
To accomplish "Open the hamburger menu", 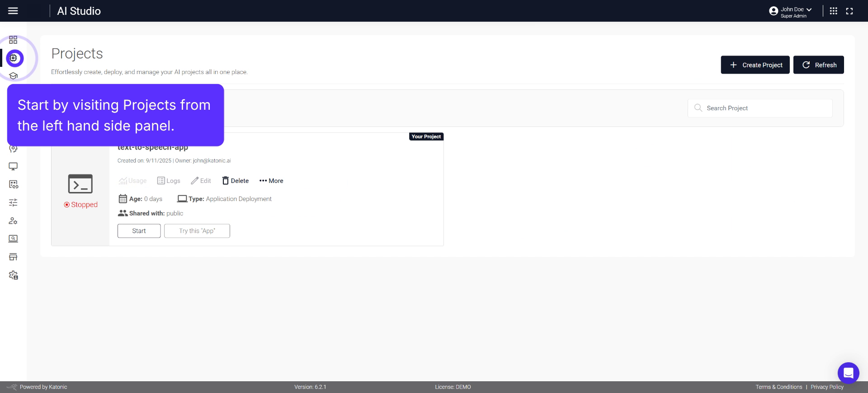I will point(13,11).
